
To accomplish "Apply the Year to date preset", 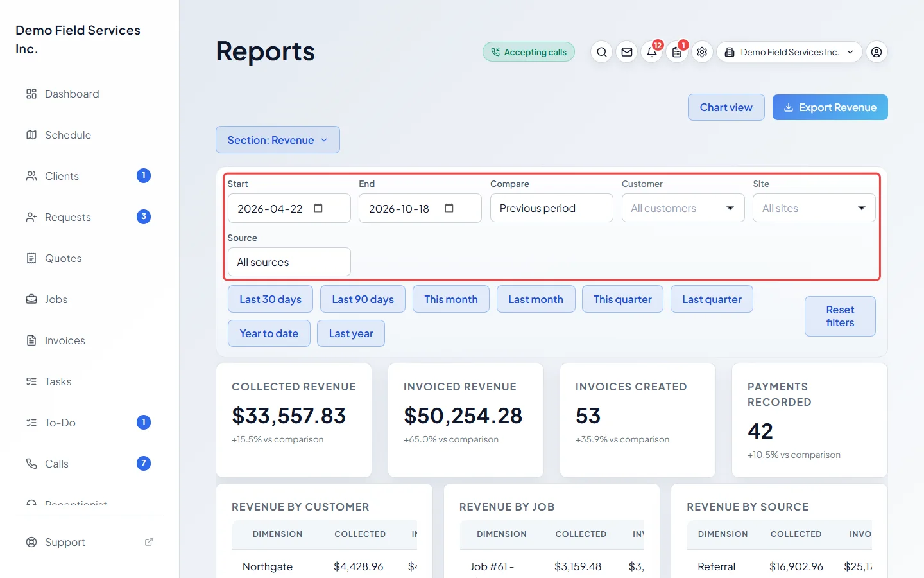I will [269, 333].
